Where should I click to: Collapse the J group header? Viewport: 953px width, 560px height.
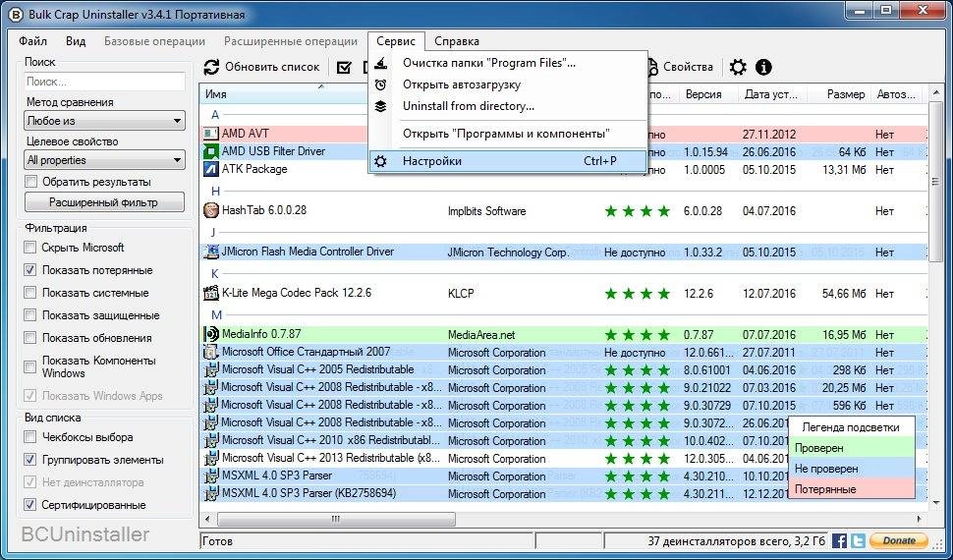point(213,232)
